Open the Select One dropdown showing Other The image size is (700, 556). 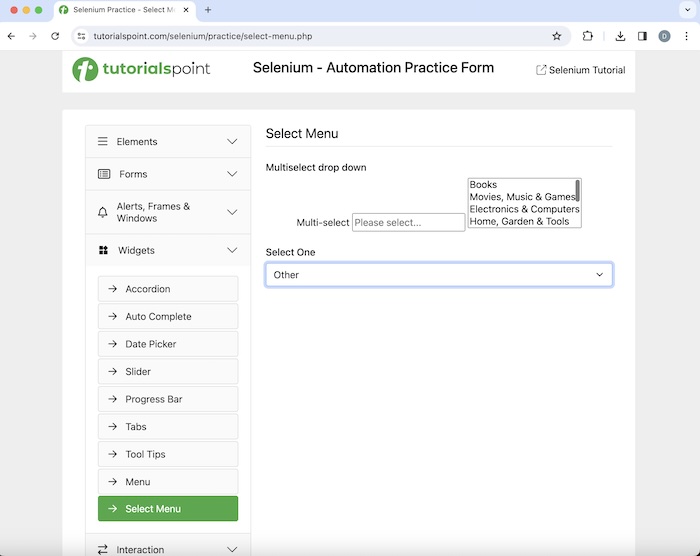[x=439, y=275]
